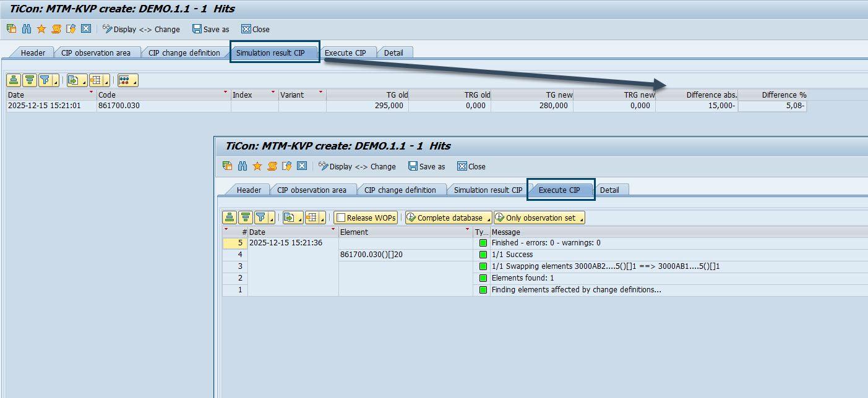Select the Code cell 861700.030 in results
Image resolution: width=868 pixels, height=398 pixels.
click(x=119, y=106)
